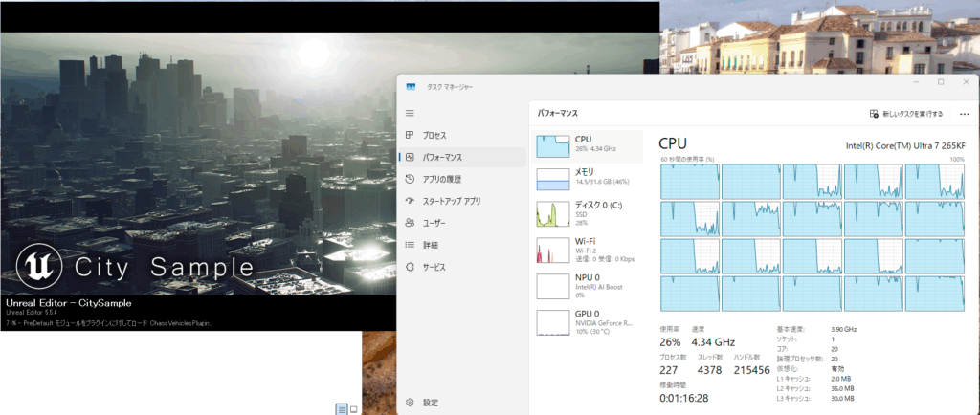Click the 'Unreal Editor - CitySample' splash title
This screenshot has height=415, width=980.
tap(69, 303)
